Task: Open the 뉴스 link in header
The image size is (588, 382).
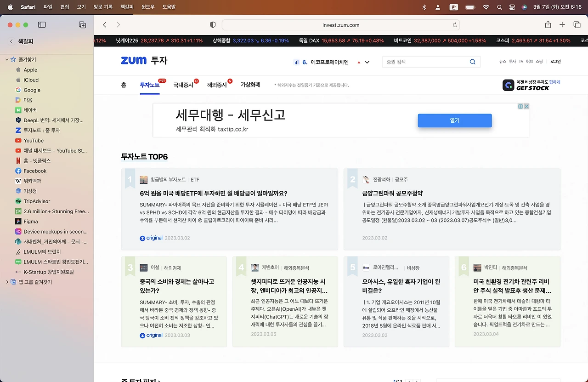Action: point(503,62)
